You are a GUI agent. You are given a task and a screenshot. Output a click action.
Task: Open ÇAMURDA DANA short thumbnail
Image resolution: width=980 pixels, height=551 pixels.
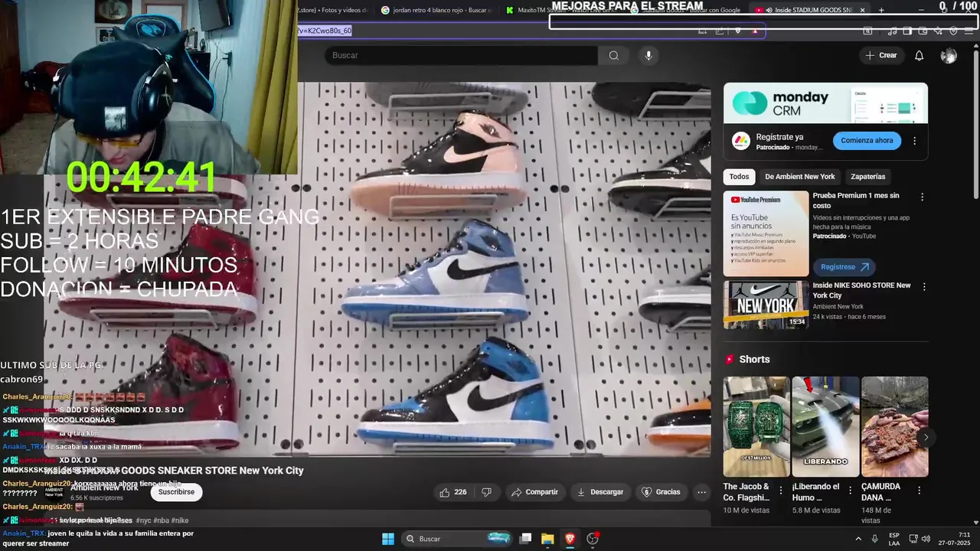(x=894, y=427)
